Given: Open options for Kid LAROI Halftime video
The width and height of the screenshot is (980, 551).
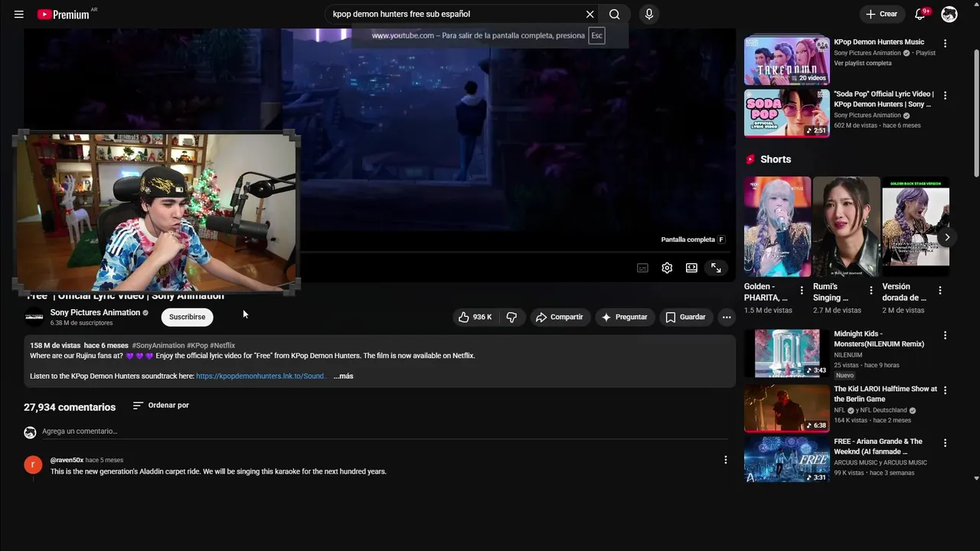Looking at the screenshot, I should point(946,390).
